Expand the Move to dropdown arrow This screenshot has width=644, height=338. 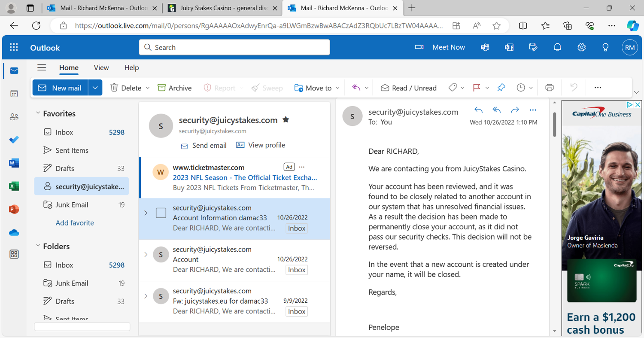click(x=337, y=88)
